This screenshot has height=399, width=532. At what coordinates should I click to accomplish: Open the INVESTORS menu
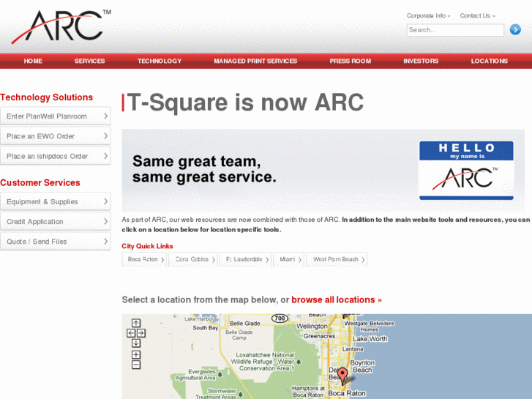[x=421, y=61]
